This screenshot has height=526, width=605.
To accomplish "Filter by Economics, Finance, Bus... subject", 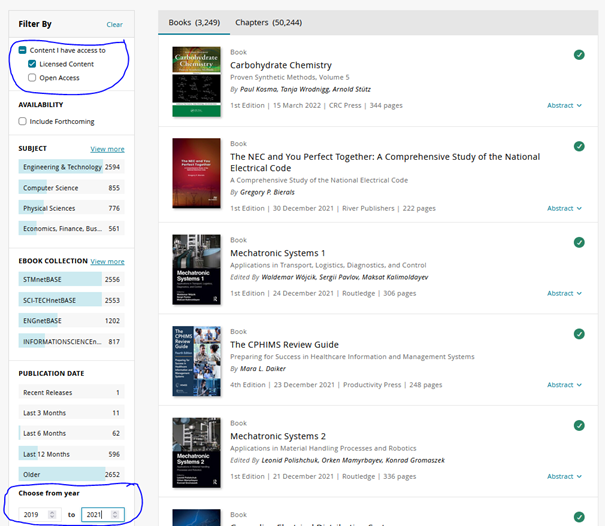I will (x=71, y=228).
